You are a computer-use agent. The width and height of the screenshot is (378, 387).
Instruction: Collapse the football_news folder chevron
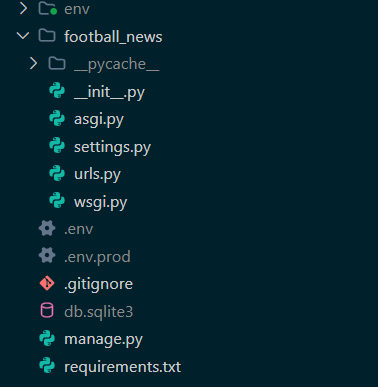tap(23, 36)
